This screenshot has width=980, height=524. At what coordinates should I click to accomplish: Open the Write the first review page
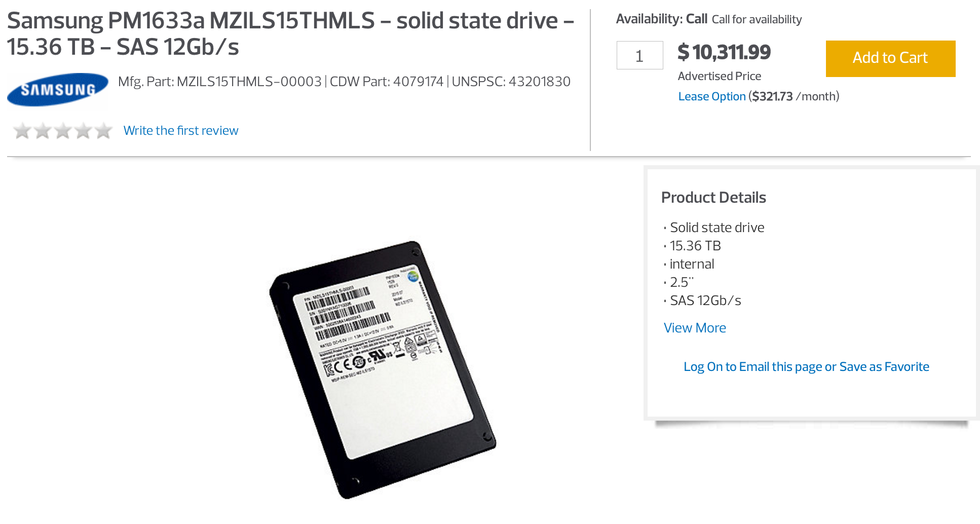[181, 130]
